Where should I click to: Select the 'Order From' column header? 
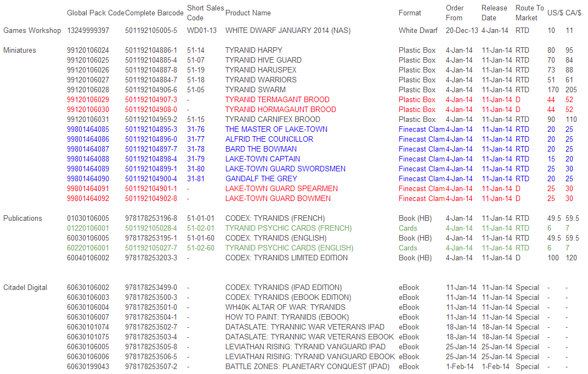pos(455,13)
